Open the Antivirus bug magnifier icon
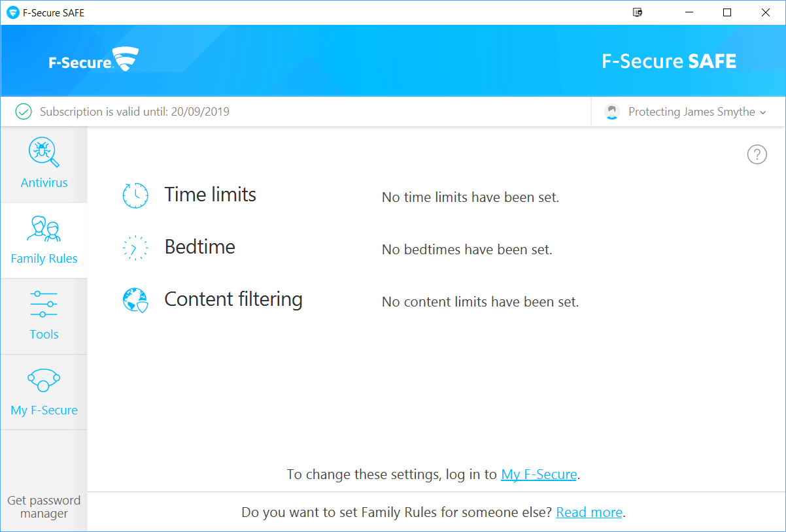Viewport: 786px width, 532px height. click(x=44, y=153)
